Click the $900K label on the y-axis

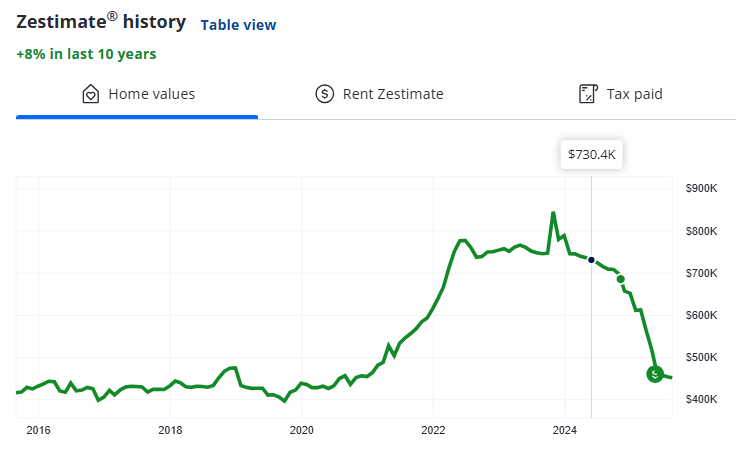[702, 188]
